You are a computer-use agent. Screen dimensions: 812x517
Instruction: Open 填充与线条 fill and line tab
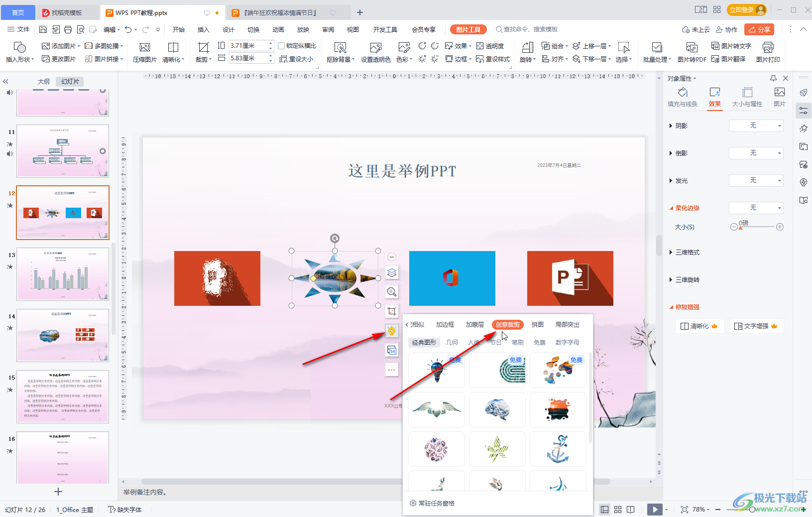pos(683,97)
